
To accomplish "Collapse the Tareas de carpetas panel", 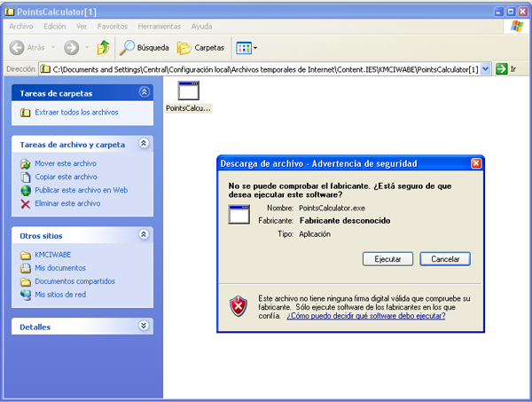I will [x=145, y=91].
